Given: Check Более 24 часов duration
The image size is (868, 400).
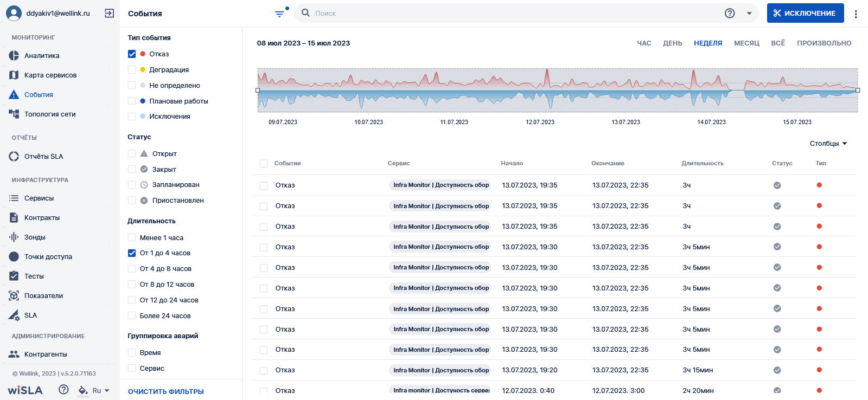Looking at the screenshot, I should coord(132,316).
